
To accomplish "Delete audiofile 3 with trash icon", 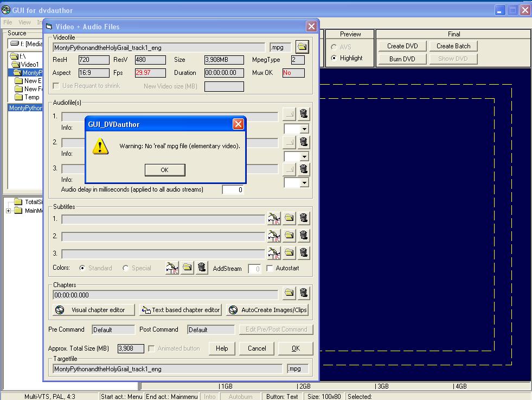I will (x=304, y=169).
